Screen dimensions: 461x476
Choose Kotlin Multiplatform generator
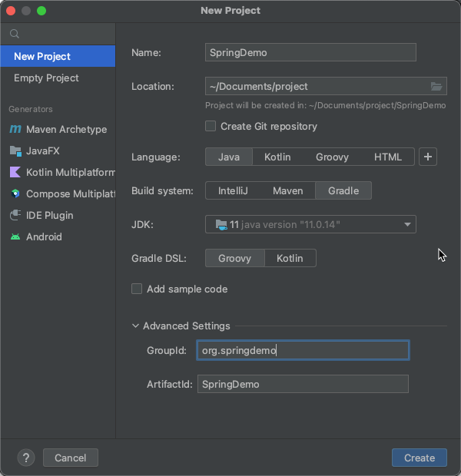point(58,172)
